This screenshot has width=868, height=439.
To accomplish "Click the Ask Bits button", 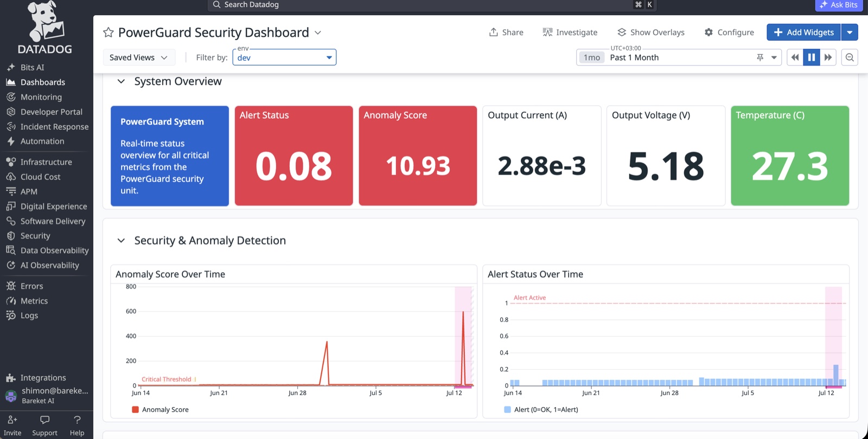I will click(839, 5).
